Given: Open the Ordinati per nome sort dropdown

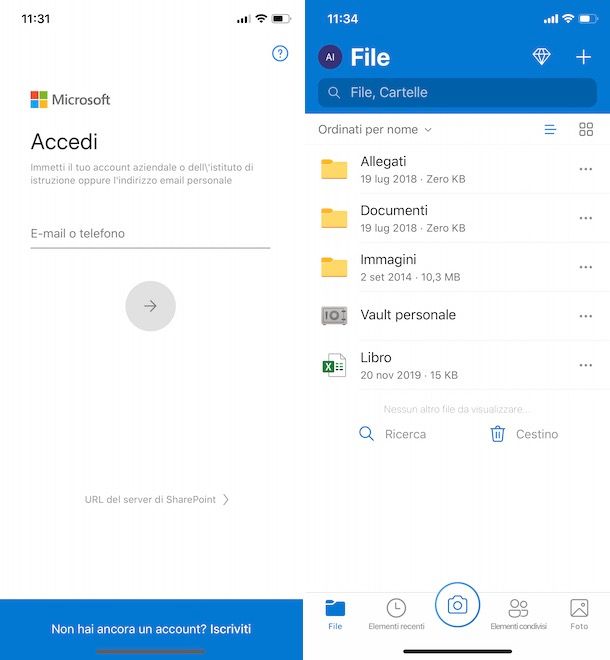Looking at the screenshot, I should (x=375, y=130).
